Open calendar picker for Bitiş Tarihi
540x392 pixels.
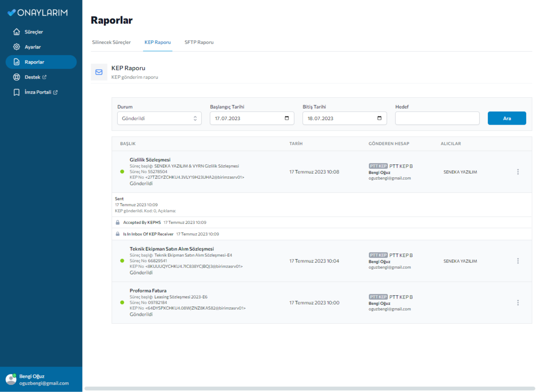click(379, 118)
